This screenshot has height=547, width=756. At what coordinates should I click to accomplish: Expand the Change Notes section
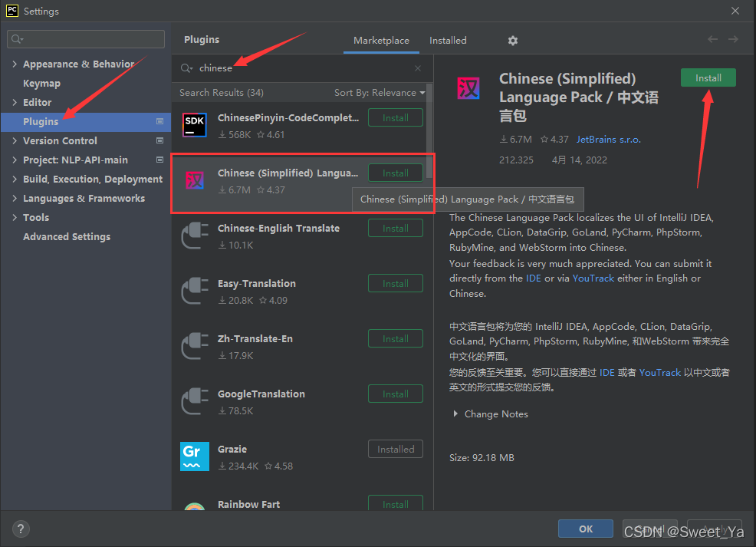pyautogui.click(x=455, y=414)
